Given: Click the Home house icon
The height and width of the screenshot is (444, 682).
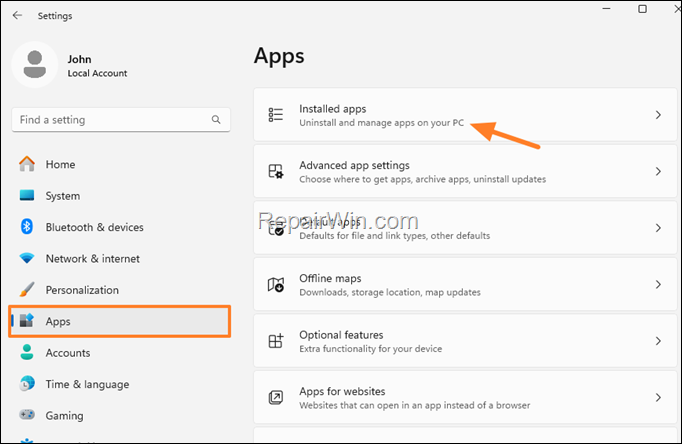Looking at the screenshot, I should (27, 164).
